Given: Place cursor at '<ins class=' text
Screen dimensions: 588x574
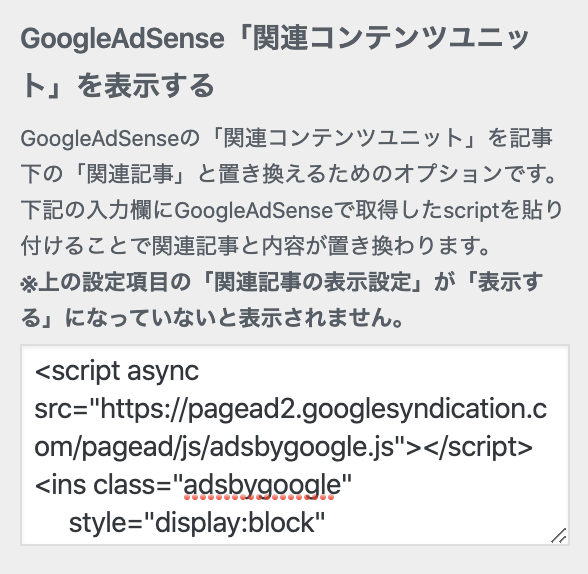Looking at the screenshot, I should click(104, 485).
